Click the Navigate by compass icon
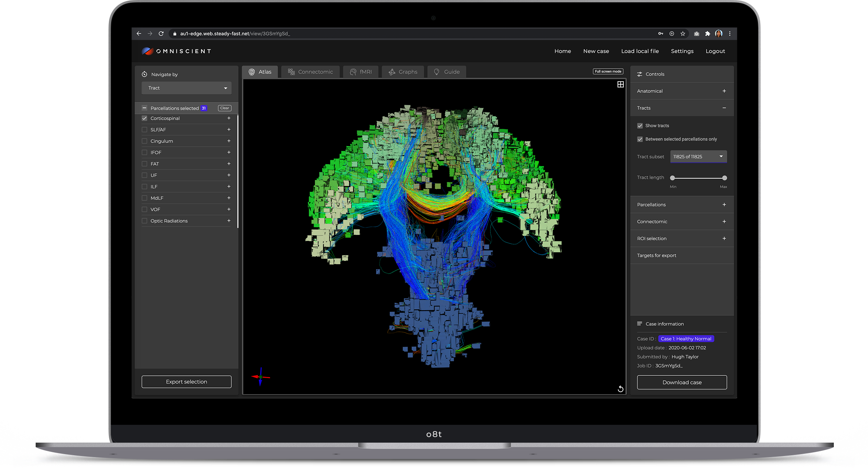This screenshot has width=868, height=469. pos(145,74)
